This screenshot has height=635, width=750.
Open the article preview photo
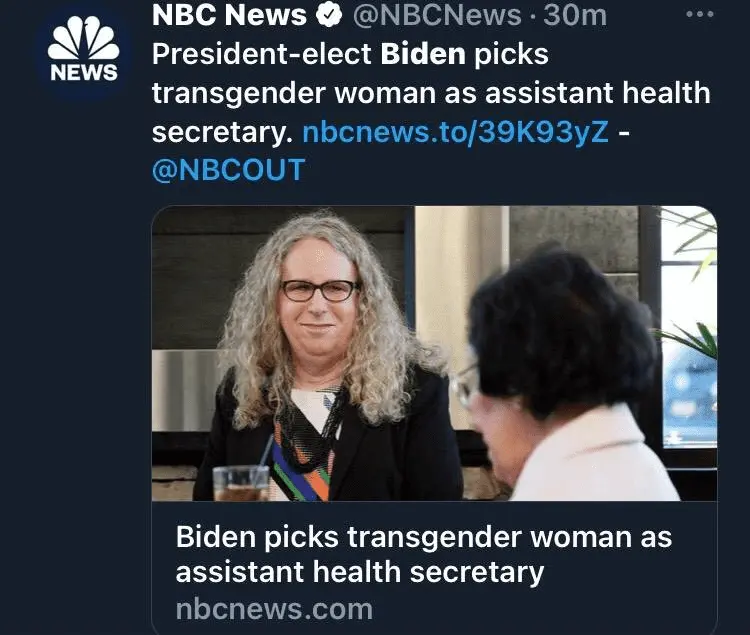click(x=434, y=353)
